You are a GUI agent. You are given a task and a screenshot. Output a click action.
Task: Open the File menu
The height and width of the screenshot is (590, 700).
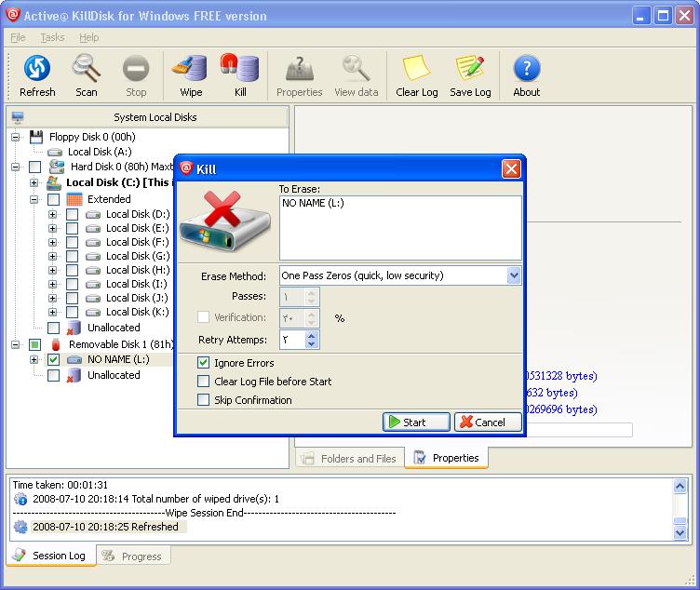tap(18, 37)
